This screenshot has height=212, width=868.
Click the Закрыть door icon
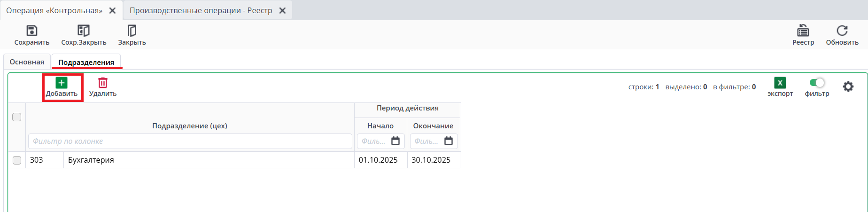tap(132, 31)
